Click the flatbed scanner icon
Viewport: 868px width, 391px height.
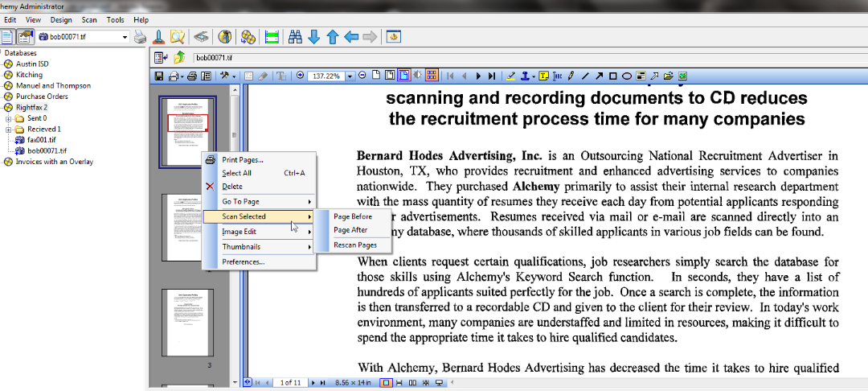click(x=201, y=37)
